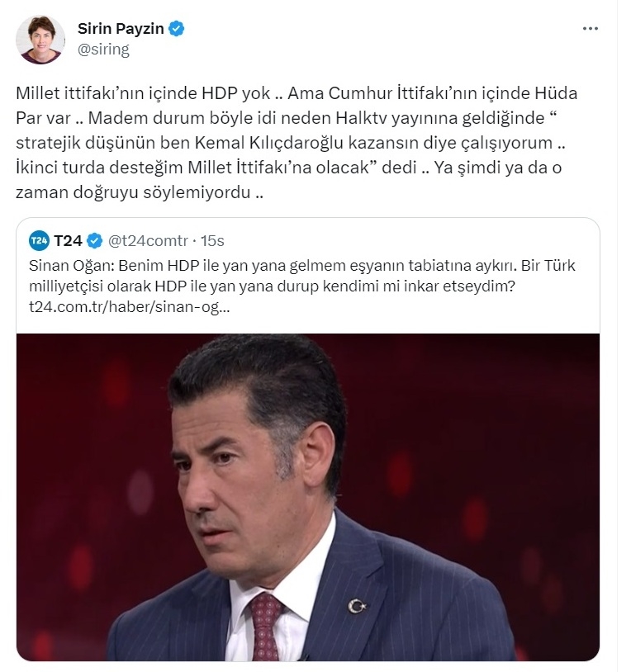Click the main tweet text starting "Millet ittifakı'nın"
The width and height of the screenshot is (631, 672).
(297, 143)
